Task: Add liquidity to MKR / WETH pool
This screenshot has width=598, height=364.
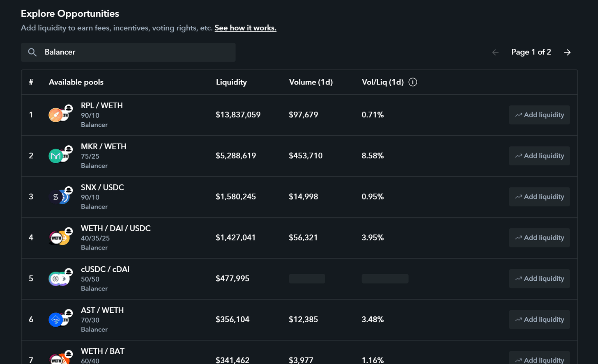Action: [x=539, y=156]
